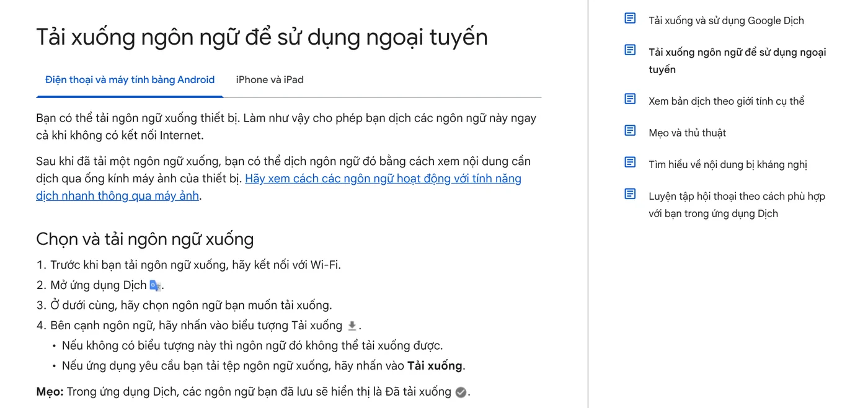Click document icon beside Tìm hiểu về nội dung bị kháng nghị

pos(630,162)
